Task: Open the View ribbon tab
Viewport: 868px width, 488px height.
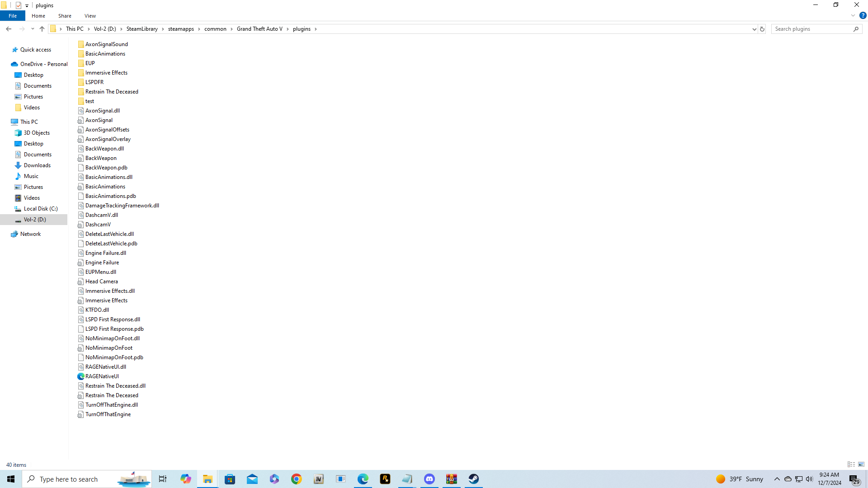Action: pos(90,16)
